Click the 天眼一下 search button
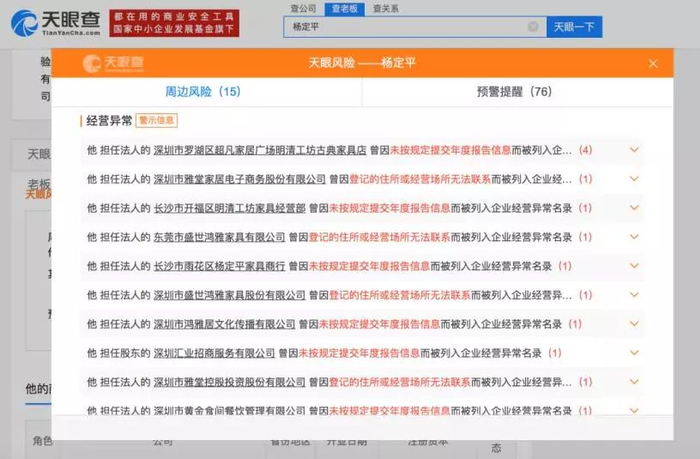Screen dimensions: 700x459 click(x=574, y=27)
